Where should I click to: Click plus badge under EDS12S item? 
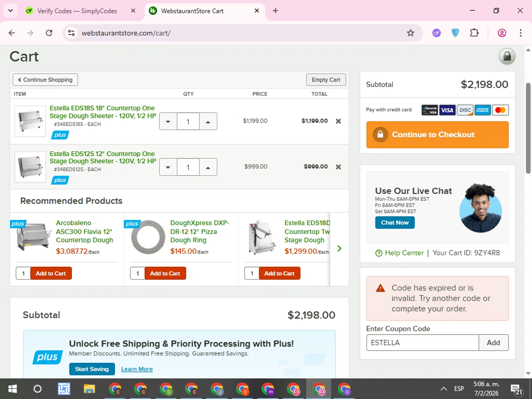click(60, 180)
